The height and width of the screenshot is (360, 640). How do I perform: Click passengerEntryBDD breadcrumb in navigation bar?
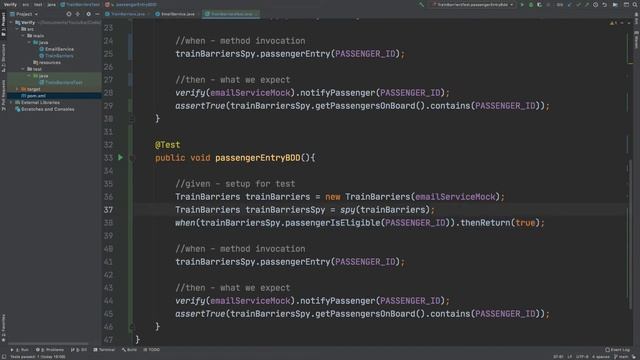pos(132,4)
